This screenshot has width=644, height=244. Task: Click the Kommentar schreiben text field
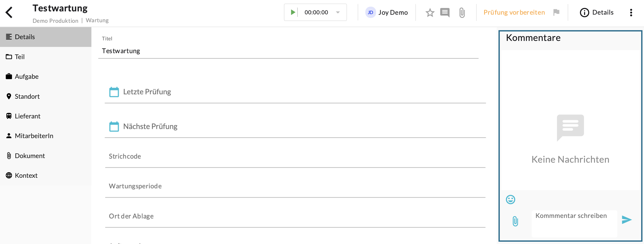click(x=574, y=223)
